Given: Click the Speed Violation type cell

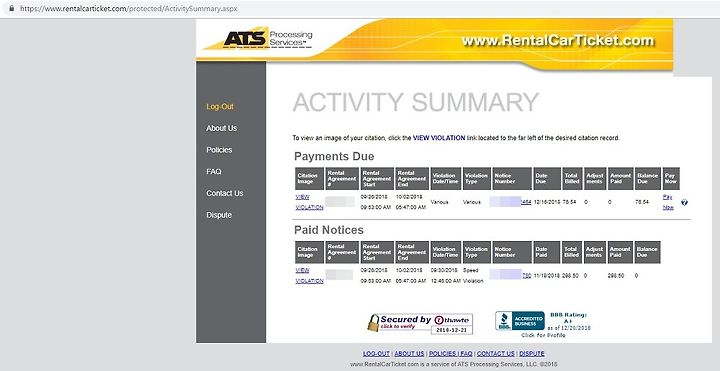Looking at the screenshot, I should click(x=473, y=275).
